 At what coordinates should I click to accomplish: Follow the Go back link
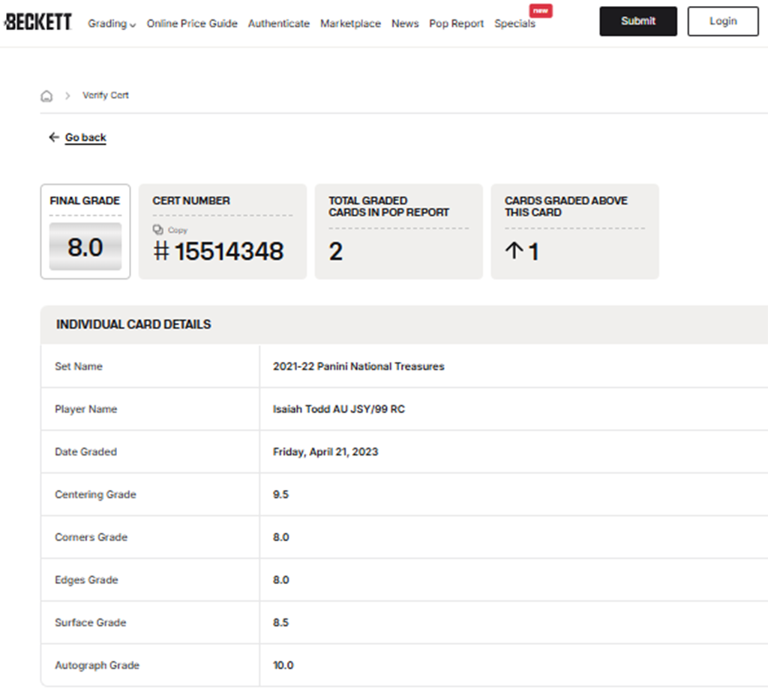pyautogui.click(x=85, y=138)
